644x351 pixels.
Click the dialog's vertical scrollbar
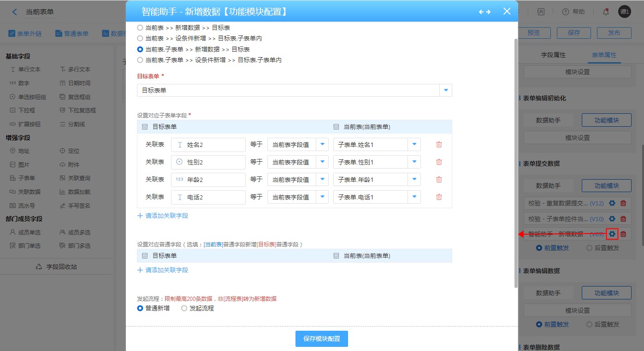pos(516,161)
